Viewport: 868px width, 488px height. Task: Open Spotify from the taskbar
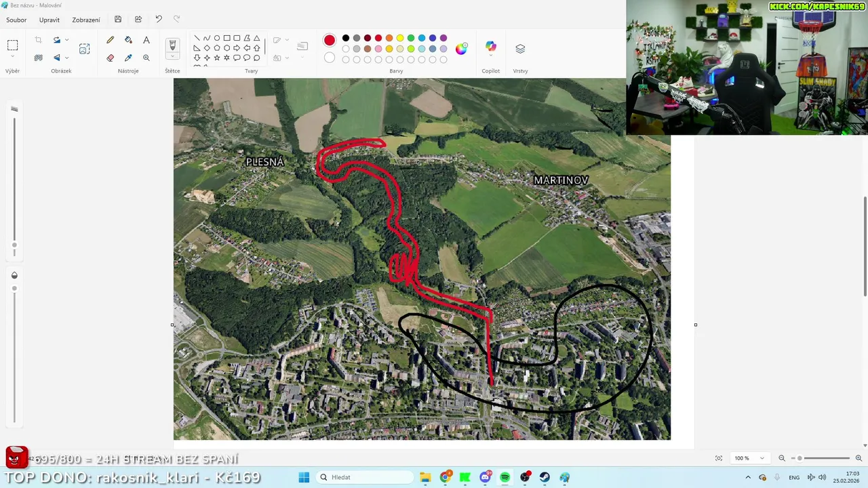point(505,477)
